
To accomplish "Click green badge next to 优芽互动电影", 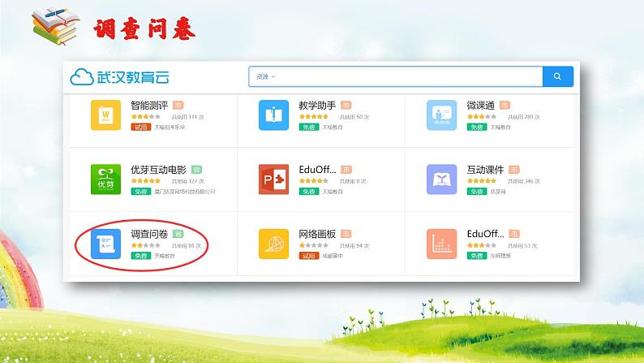I will pyautogui.click(x=197, y=170).
